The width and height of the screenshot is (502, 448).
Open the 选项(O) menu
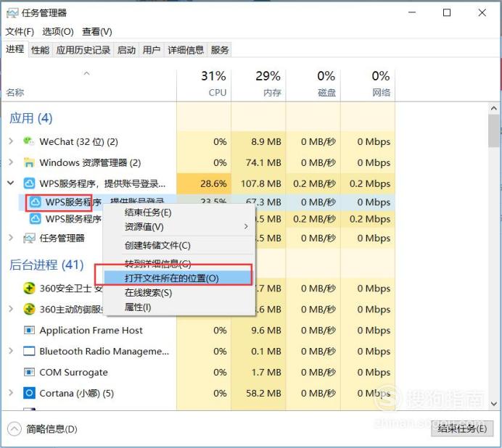[x=58, y=32]
